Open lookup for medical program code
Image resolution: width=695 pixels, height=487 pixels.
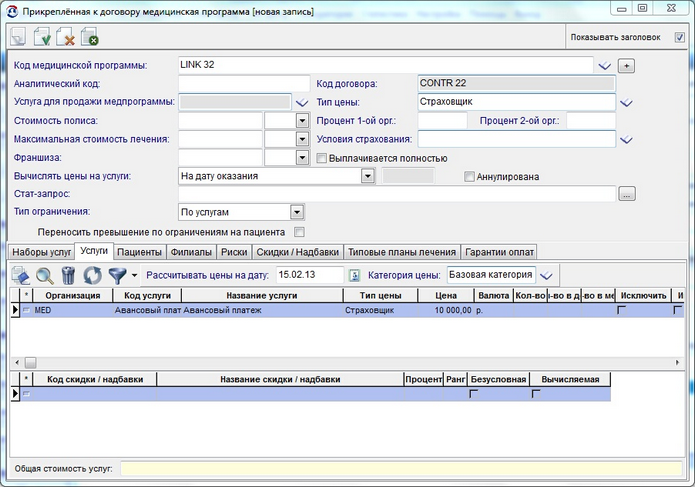[604, 66]
